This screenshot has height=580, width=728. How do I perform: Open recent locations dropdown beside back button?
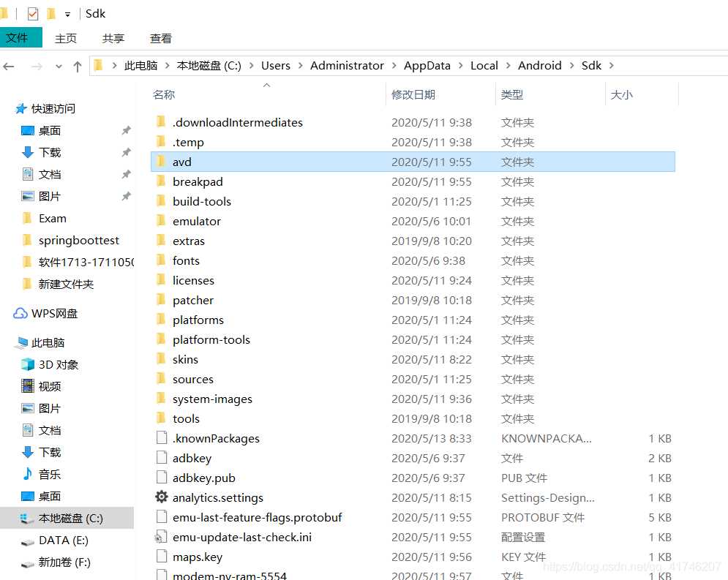coord(58,65)
